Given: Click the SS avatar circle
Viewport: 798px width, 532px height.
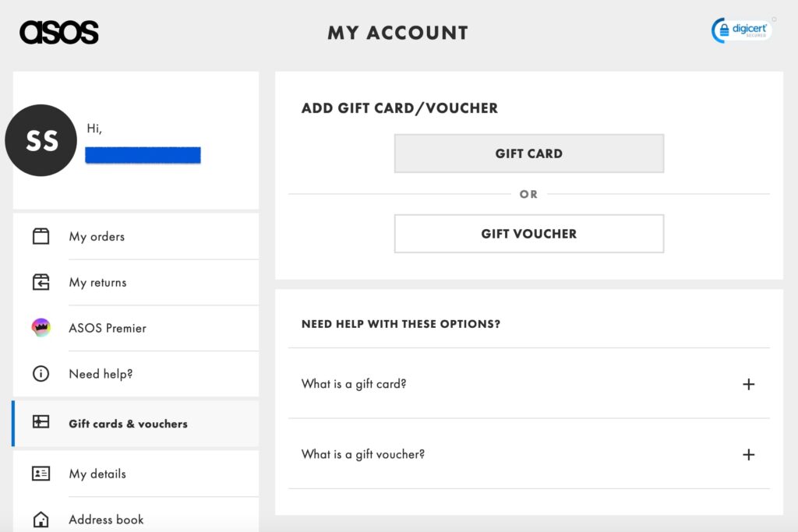Looking at the screenshot, I should point(41,140).
